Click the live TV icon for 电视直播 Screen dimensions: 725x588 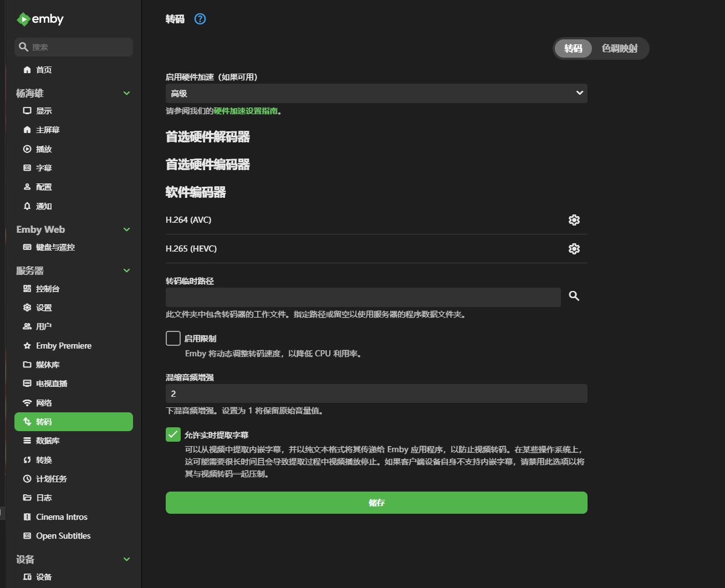tap(27, 384)
